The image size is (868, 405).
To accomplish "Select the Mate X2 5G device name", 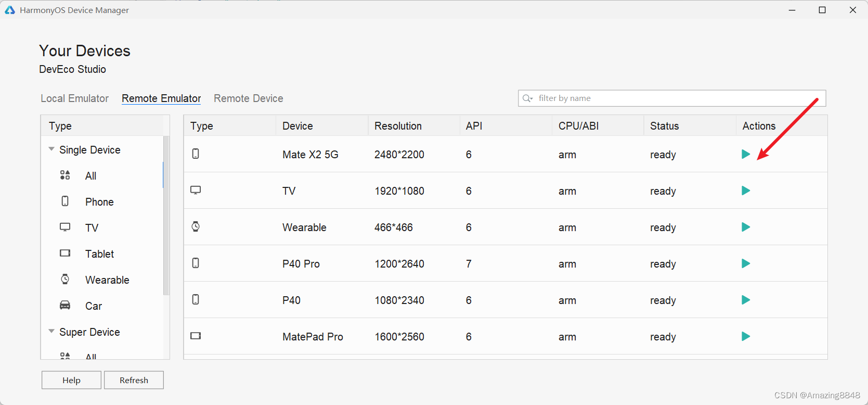I will (310, 155).
